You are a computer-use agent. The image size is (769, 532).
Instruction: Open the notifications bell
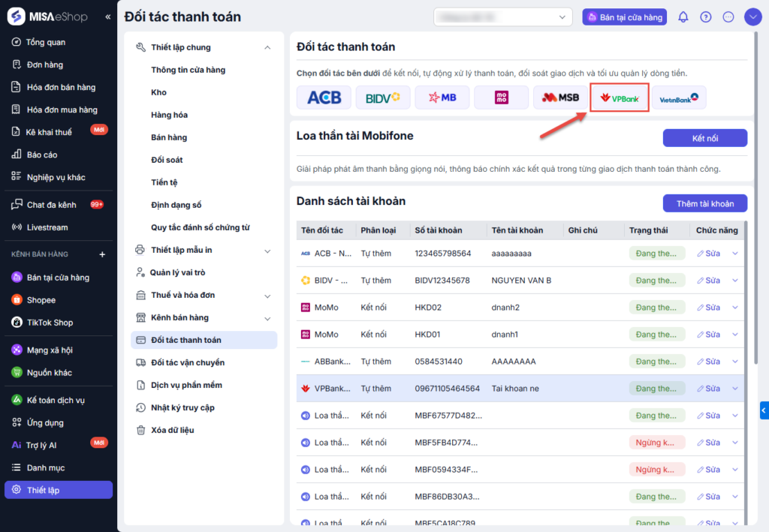[683, 17]
